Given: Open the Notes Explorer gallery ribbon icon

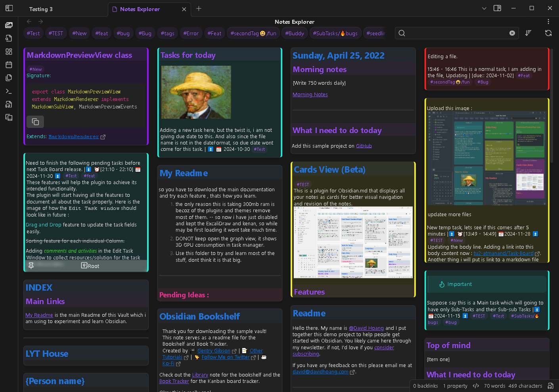Looking at the screenshot, I should coord(9,25).
